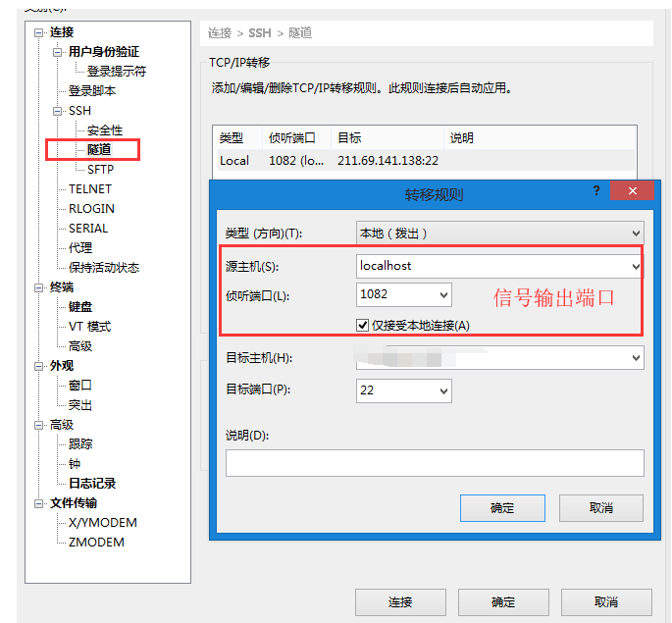Open ZMODEM under 文件传输

point(96,543)
